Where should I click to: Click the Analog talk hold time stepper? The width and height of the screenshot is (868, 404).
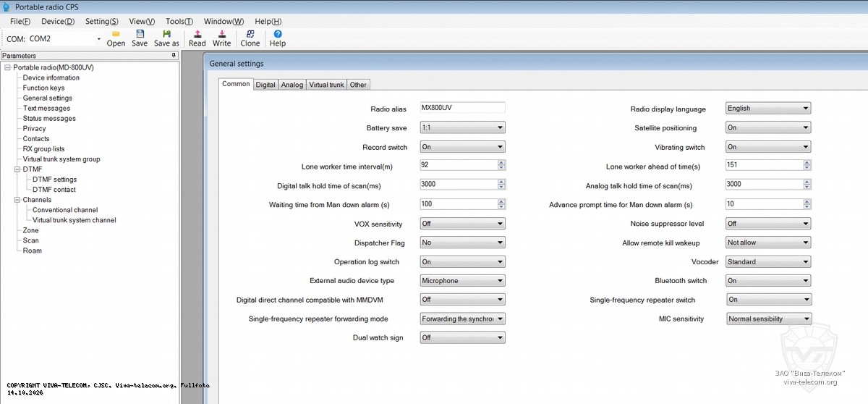(807, 184)
